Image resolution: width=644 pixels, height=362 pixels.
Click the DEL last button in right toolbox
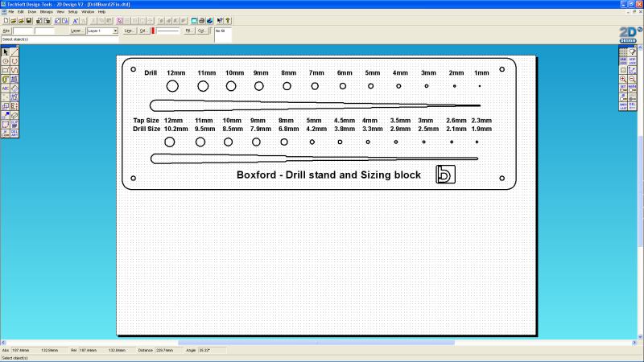tap(632, 106)
